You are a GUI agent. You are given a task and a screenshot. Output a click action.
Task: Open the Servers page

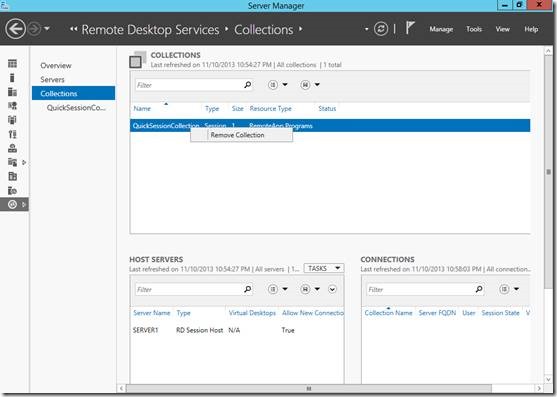click(52, 80)
